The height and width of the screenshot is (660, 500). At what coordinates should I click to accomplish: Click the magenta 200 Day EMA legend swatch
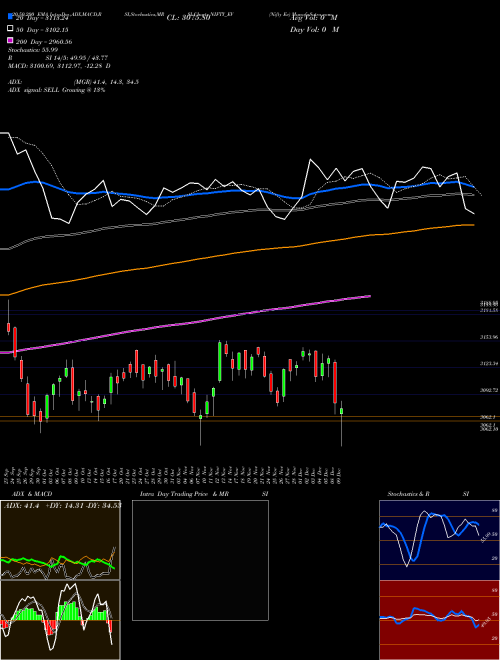(10, 40)
